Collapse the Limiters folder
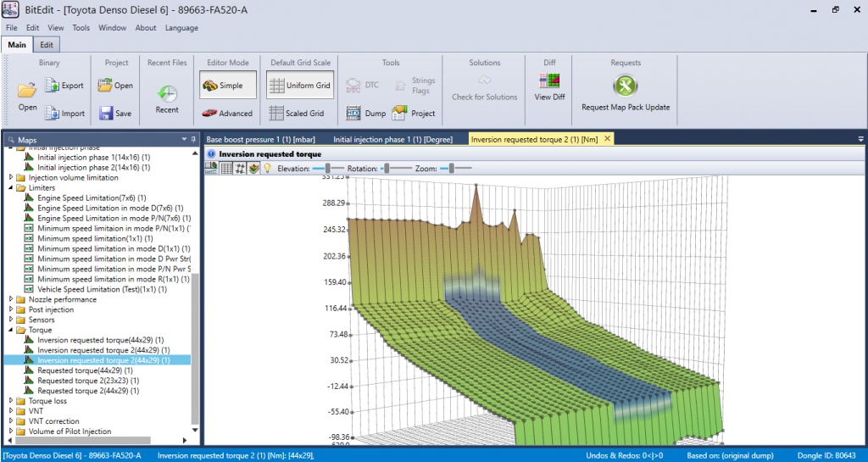Viewport: 868px width, 462px height. (11, 187)
